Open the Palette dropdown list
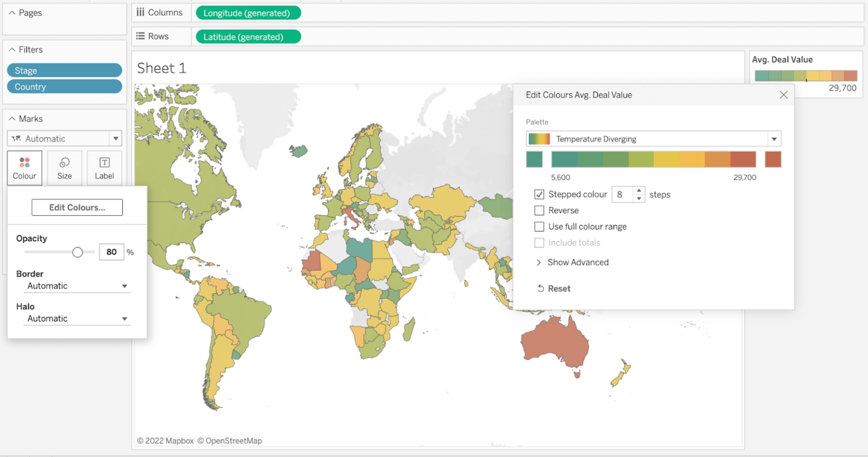Screen dimensions: 868x457 [x=774, y=138]
